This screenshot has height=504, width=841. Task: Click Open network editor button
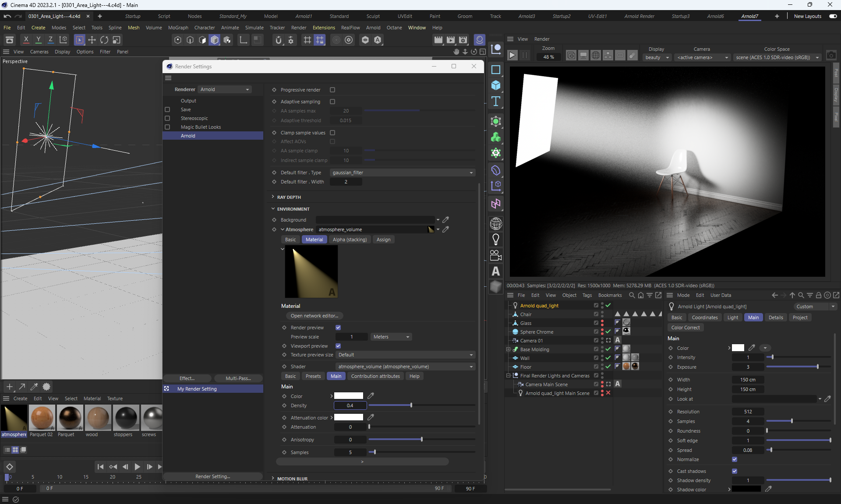point(314,316)
